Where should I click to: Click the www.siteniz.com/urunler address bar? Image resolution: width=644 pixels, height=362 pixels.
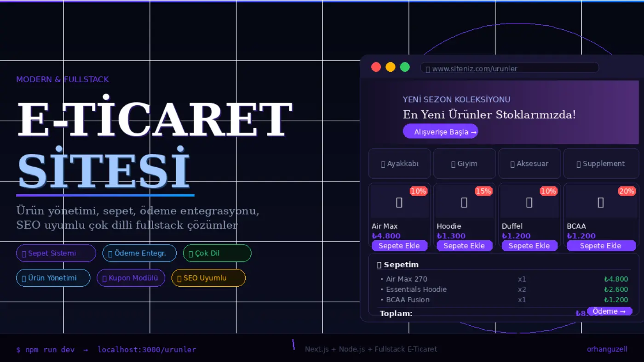[x=509, y=68]
